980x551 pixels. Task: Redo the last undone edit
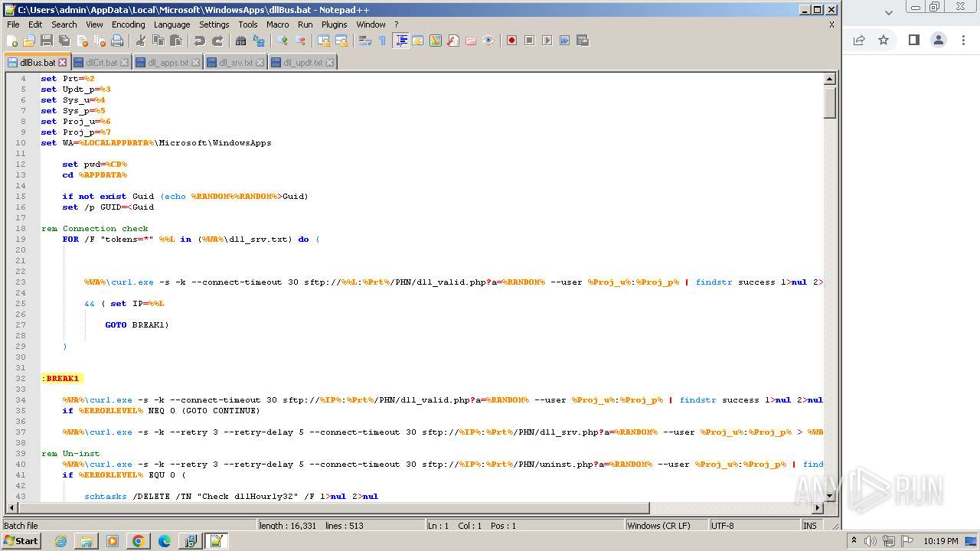point(217,41)
